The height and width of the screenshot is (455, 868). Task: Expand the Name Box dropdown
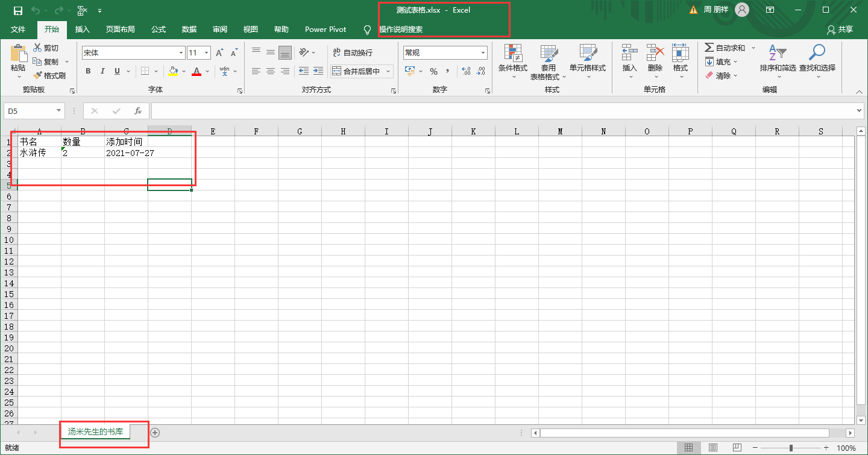click(x=58, y=111)
